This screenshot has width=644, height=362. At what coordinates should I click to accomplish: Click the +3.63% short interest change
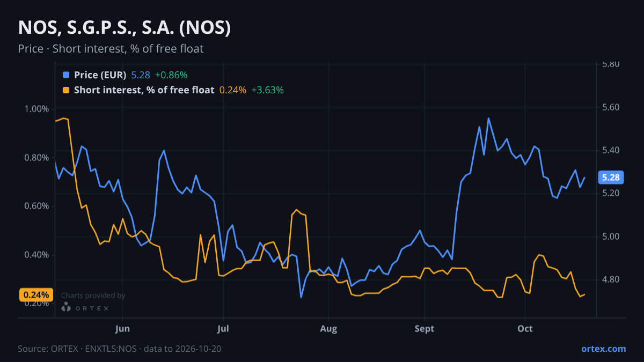point(267,90)
